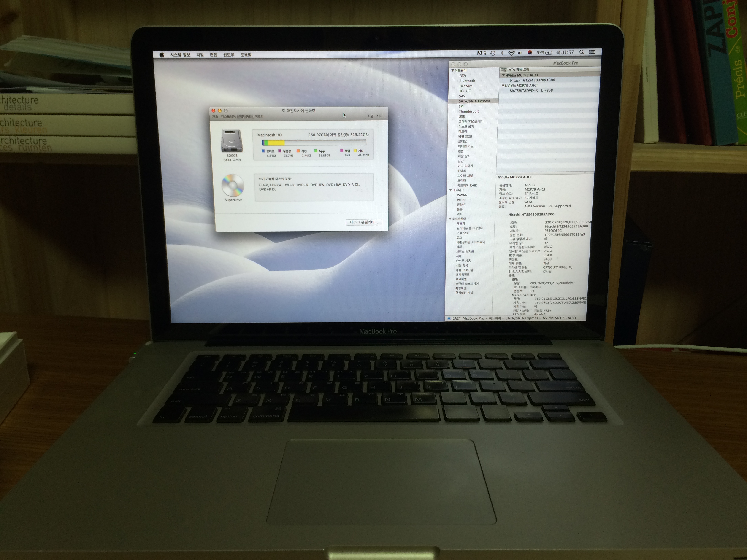Switch to the 디스플레이 tab
This screenshot has height=560, width=747.
coord(228,116)
